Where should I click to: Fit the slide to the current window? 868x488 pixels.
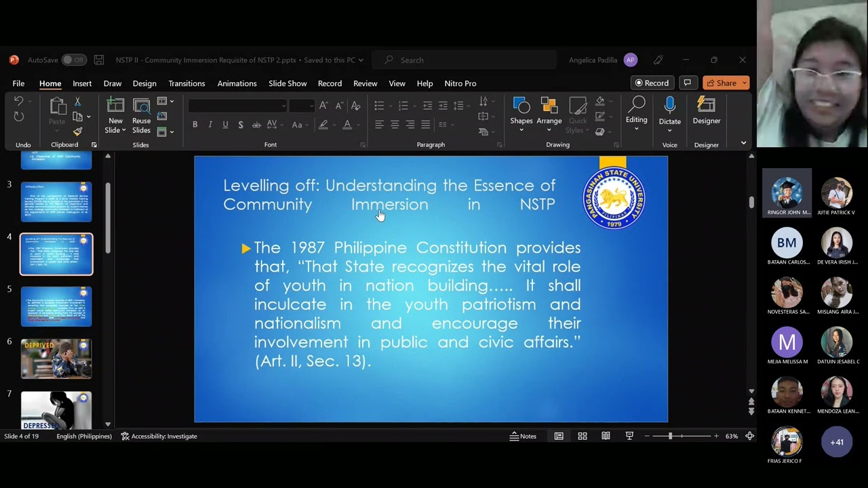pyautogui.click(x=749, y=436)
